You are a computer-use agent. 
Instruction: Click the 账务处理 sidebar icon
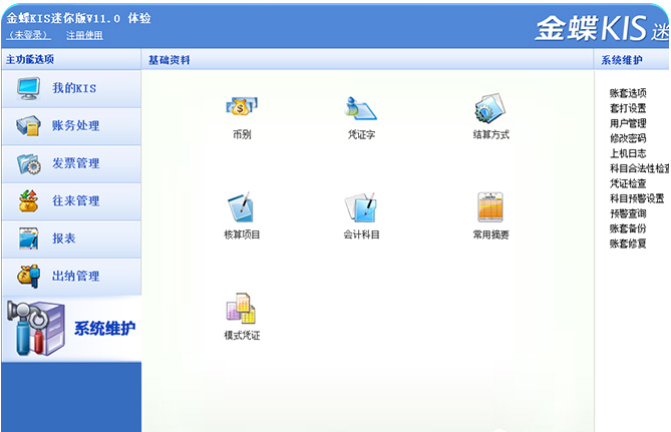[x=28, y=126]
